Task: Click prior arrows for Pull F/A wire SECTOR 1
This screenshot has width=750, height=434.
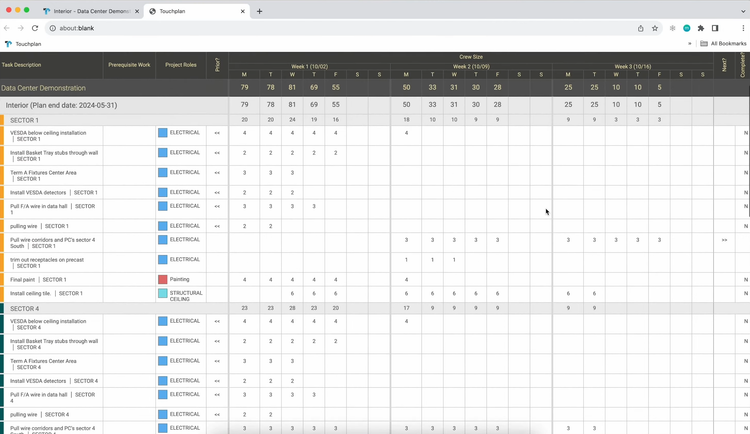Action: [217, 206]
